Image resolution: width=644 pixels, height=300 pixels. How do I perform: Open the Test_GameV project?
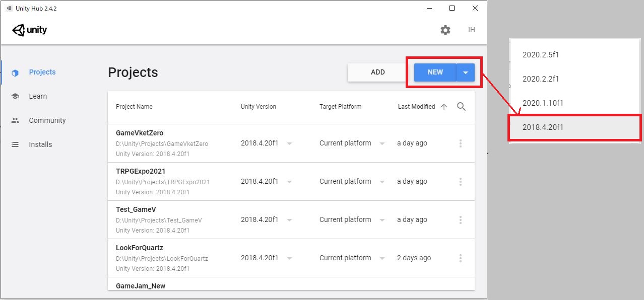click(291, 220)
